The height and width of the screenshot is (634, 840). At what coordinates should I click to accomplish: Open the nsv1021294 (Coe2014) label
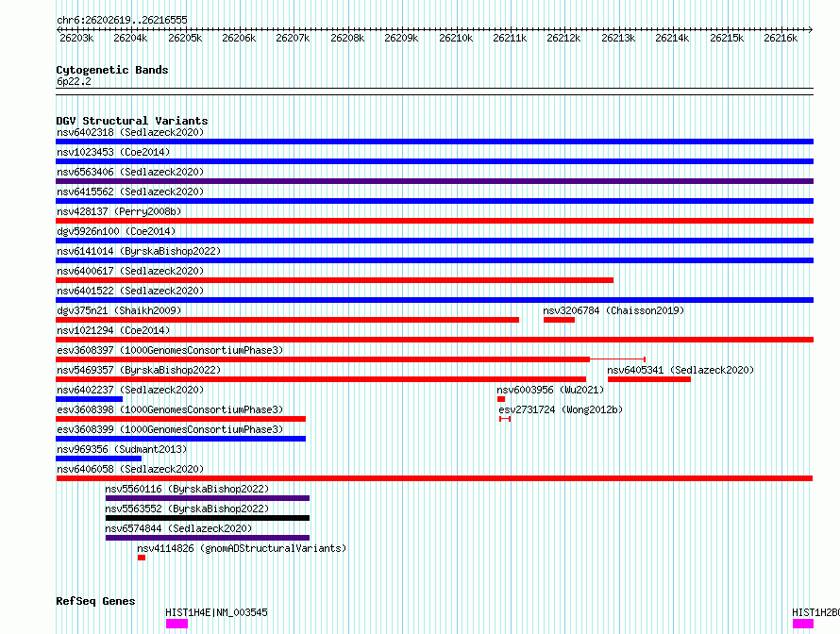tap(113, 330)
